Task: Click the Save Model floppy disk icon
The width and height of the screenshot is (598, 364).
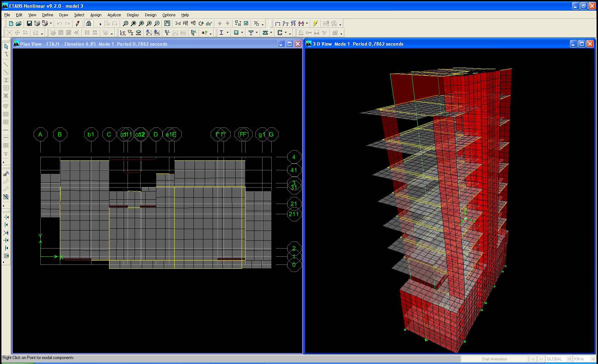Action: 29,24
